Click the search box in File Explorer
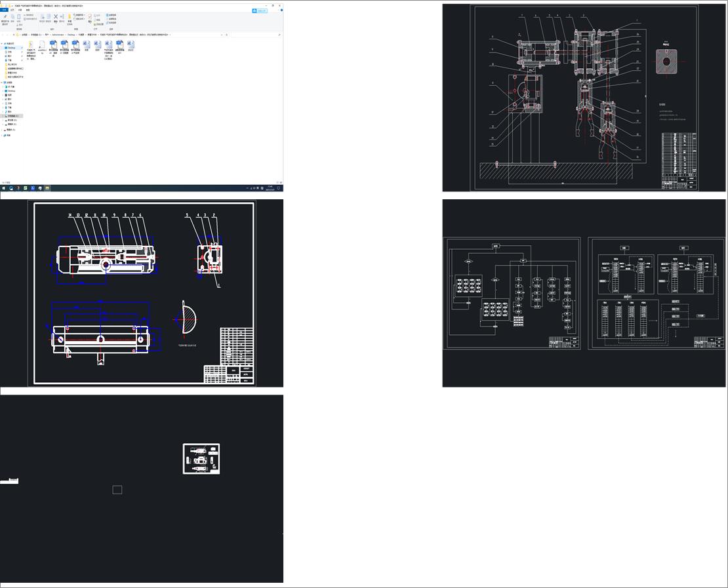 click(x=256, y=35)
